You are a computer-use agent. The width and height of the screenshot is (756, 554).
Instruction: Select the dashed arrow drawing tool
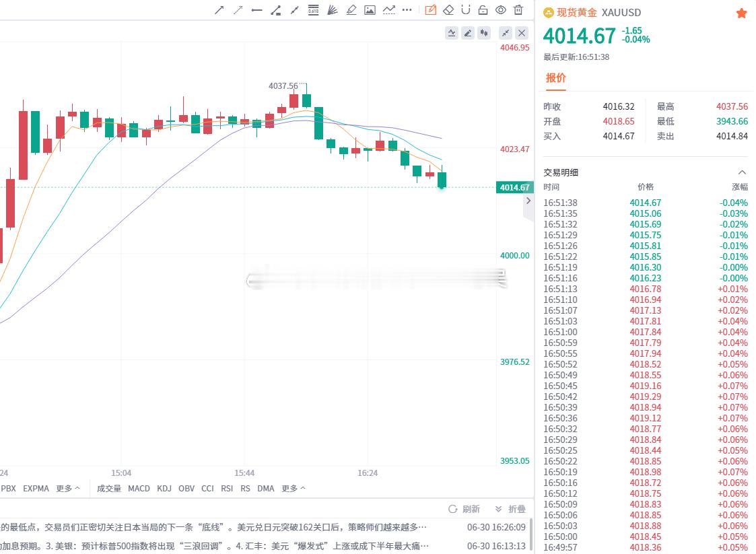click(238, 9)
